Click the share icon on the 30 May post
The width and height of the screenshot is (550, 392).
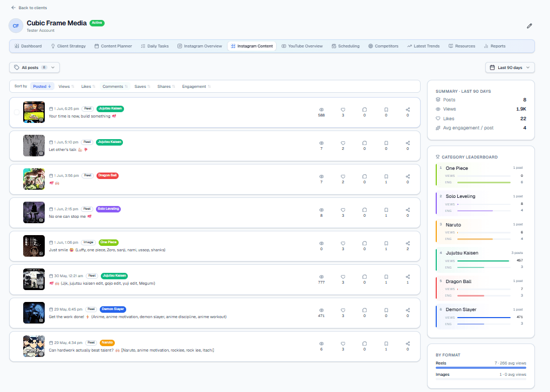pos(408,277)
